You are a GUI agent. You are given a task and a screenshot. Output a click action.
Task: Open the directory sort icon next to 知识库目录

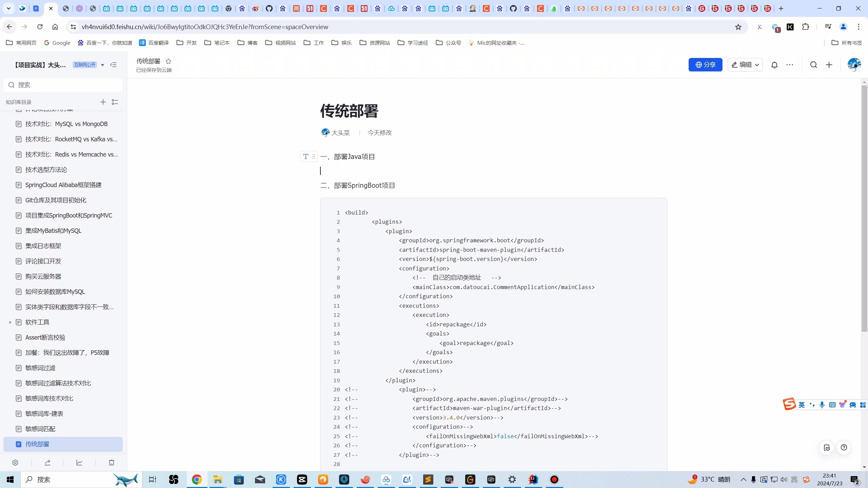point(115,102)
